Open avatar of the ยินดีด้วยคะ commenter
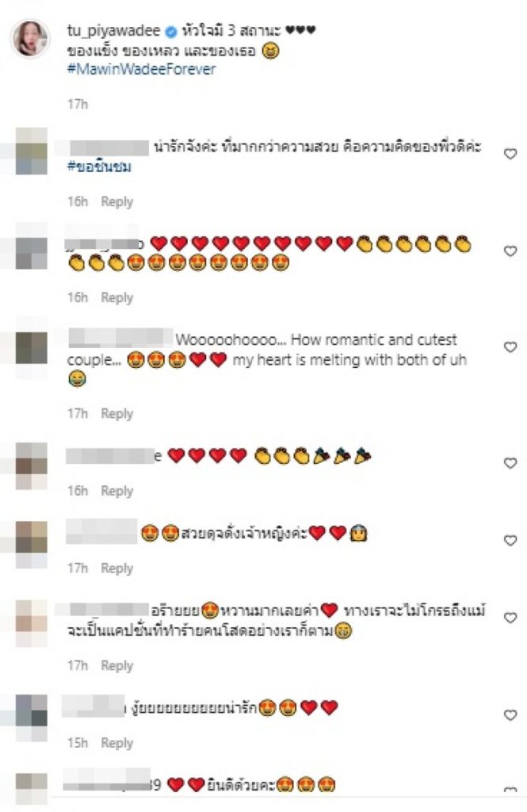The height and width of the screenshot is (812, 527). coord(31,789)
